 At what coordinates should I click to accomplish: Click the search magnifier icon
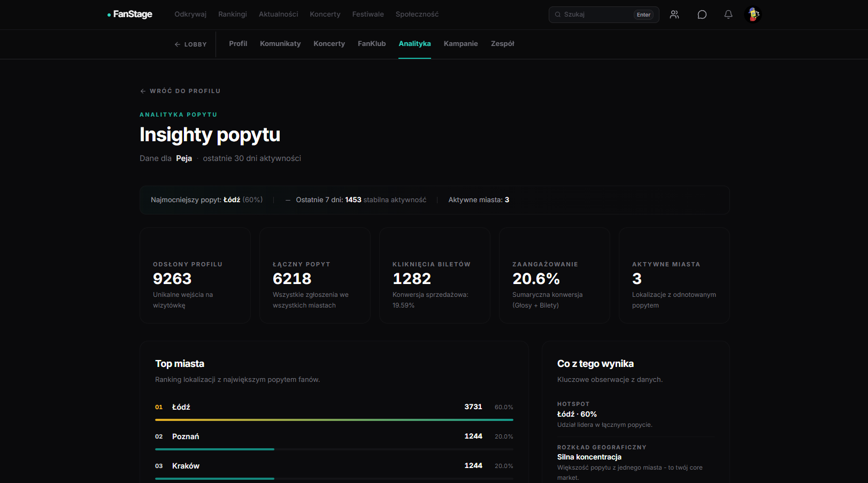coord(558,14)
